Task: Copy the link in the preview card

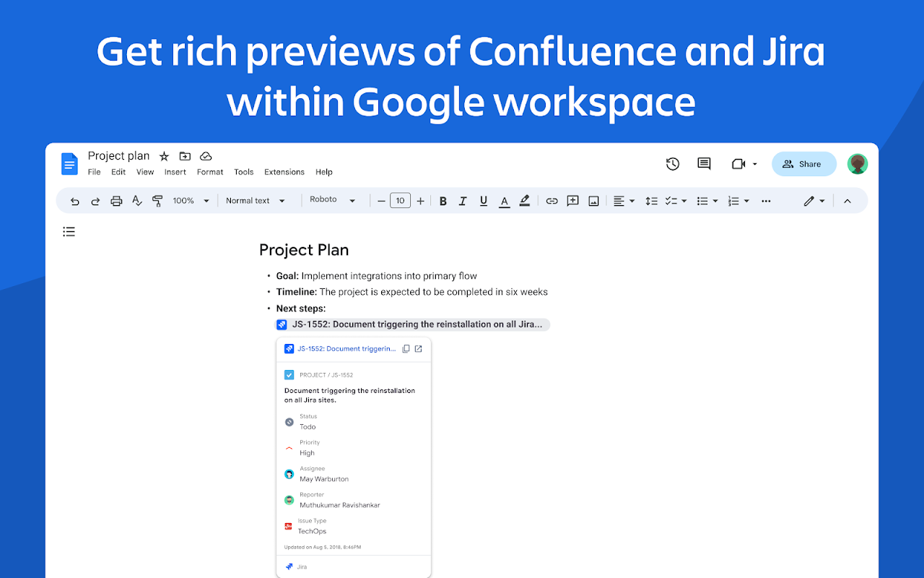Action: pos(406,348)
